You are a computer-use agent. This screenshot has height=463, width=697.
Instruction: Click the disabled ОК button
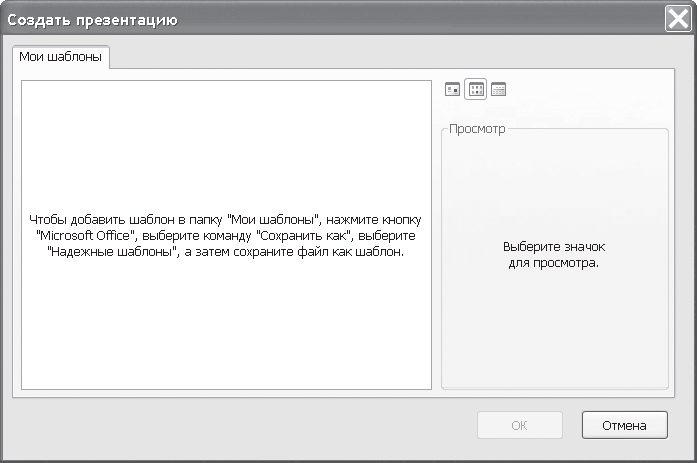[x=520, y=425]
